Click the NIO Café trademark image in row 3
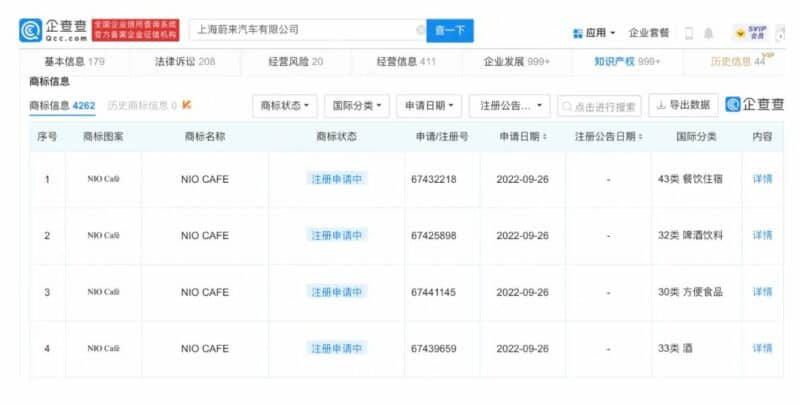 pos(104,292)
